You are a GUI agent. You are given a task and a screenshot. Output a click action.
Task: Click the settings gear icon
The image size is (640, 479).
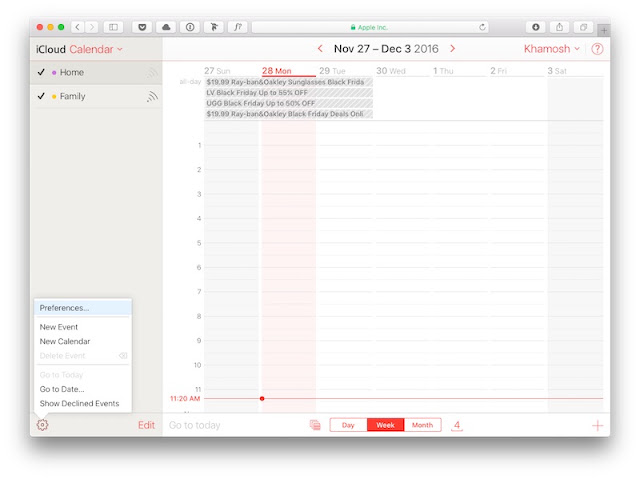click(42, 425)
